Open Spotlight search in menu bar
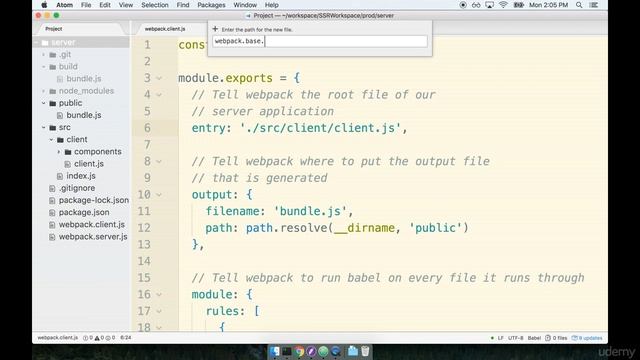 (x=579, y=5)
